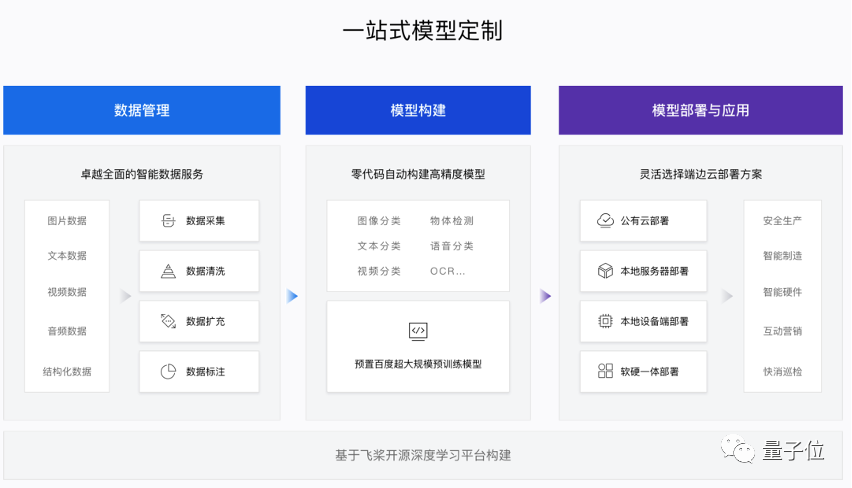852x488 pixels.
Task: Click the 图片数据 text
Action: pyautogui.click(x=67, y=221)
